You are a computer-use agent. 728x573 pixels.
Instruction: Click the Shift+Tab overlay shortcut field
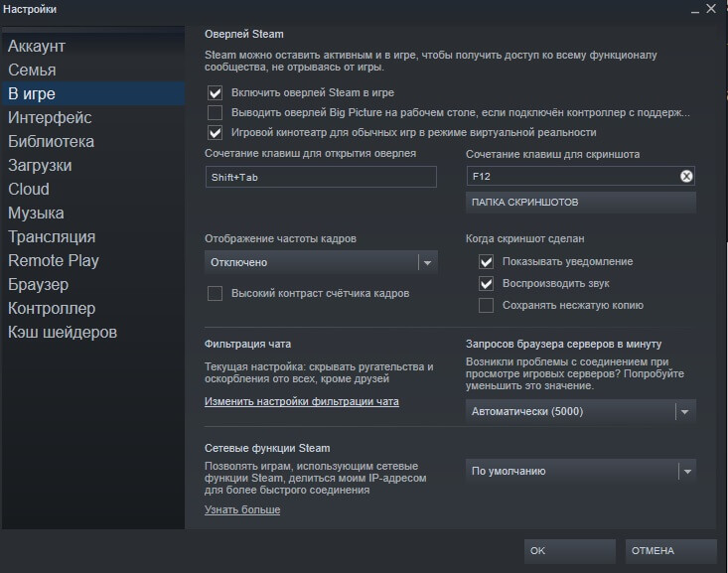320,177
